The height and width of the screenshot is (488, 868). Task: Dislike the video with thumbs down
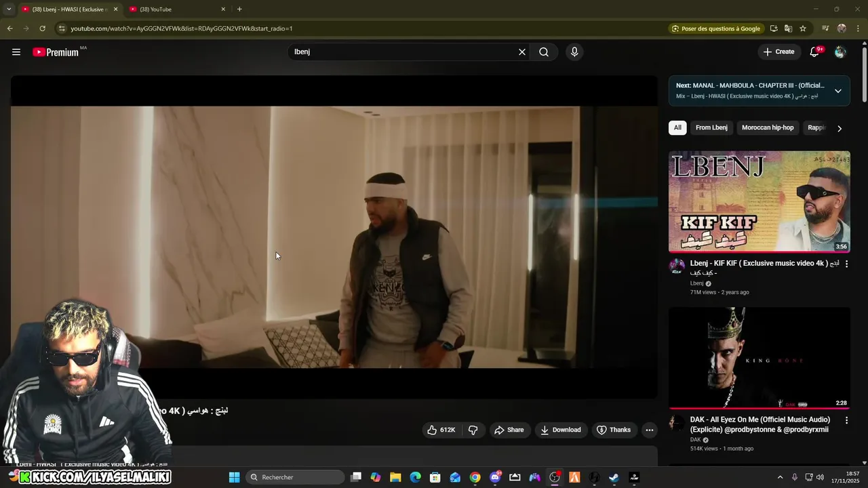click(473, 430)
